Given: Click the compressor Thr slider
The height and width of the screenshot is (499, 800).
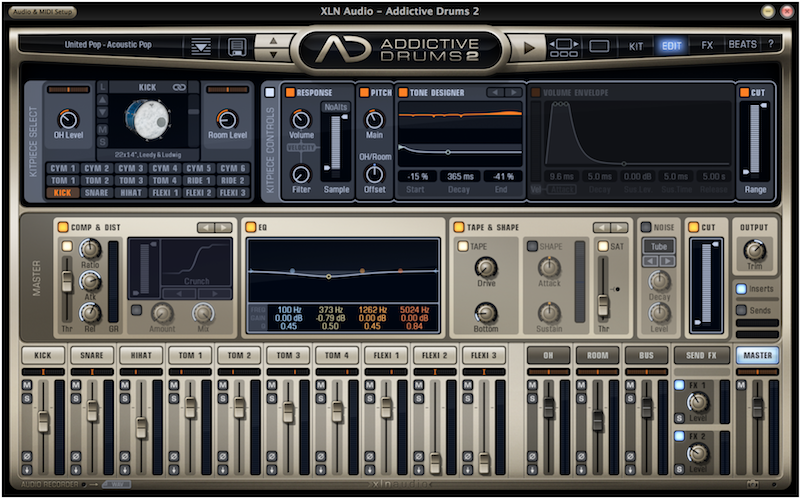Looking at the screenshot, I should pos(67,282).
